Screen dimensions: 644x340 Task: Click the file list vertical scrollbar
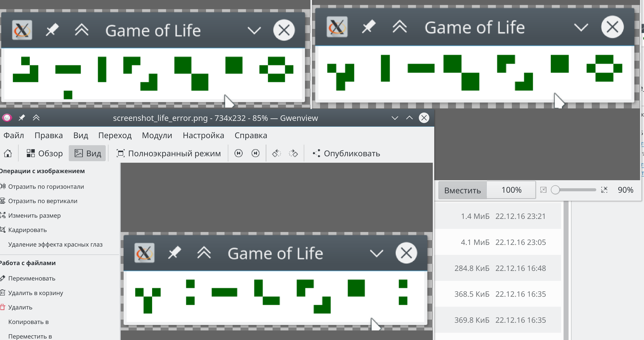tap(566, 271)
